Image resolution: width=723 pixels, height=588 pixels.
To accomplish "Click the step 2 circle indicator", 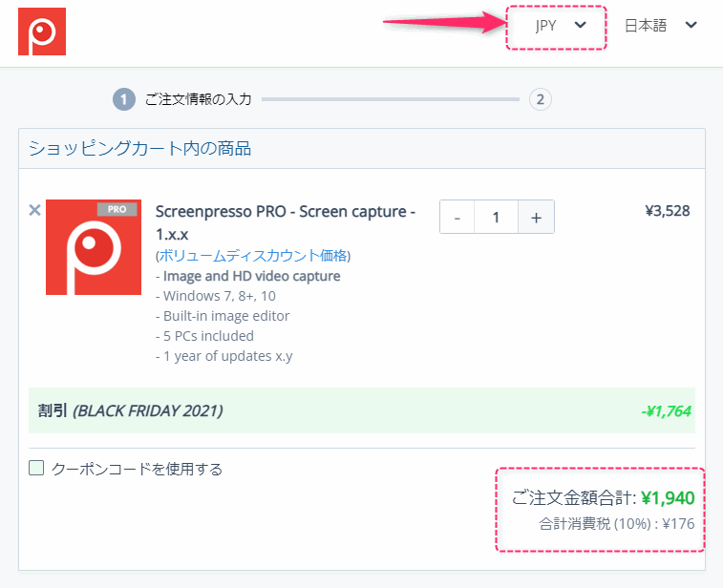I will click(541, 99).
